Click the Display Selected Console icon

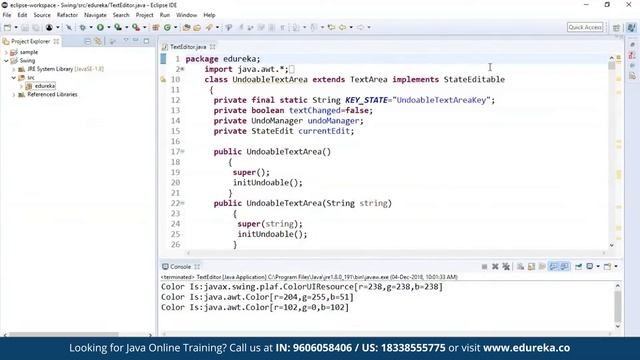590,267
